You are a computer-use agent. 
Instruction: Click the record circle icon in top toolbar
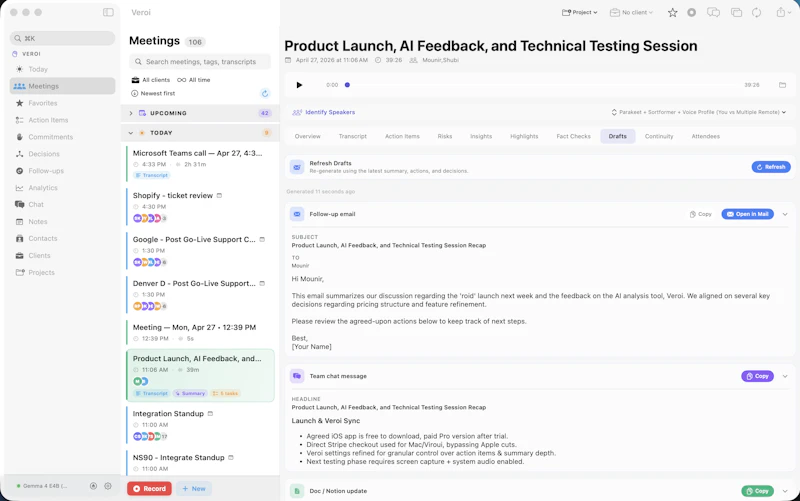tap(691, 12)
